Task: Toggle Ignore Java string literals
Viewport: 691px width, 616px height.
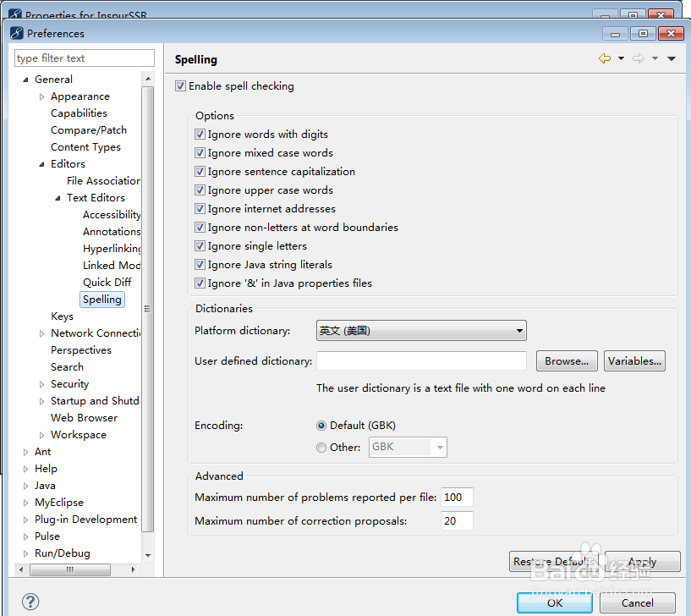Action: point(200,265)
